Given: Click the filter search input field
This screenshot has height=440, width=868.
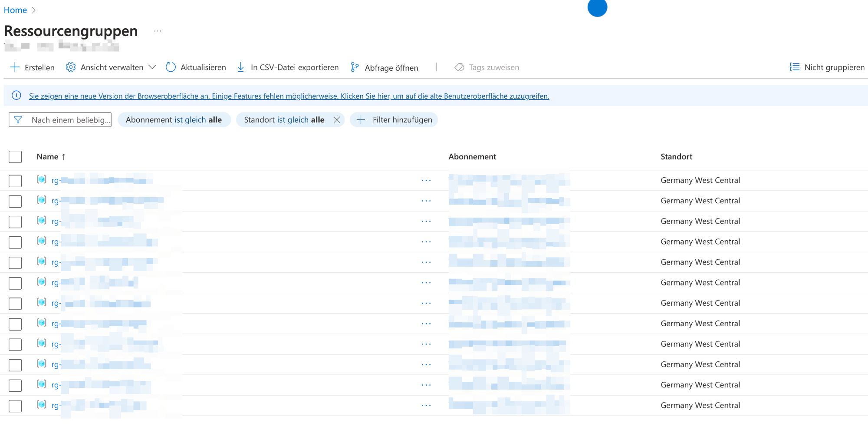Looking at the screenshot, I should 69,120.
